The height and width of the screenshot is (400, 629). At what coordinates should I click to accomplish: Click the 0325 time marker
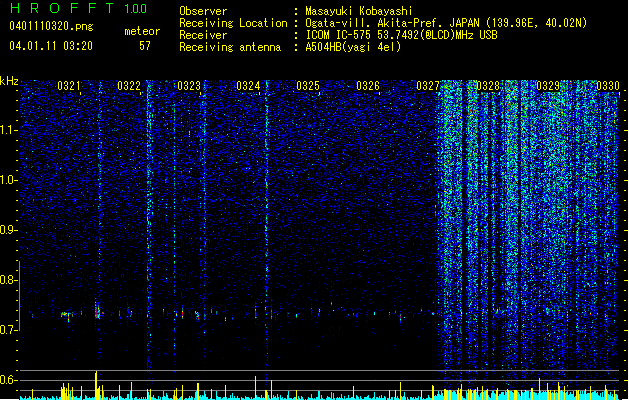tap(308, 86)
